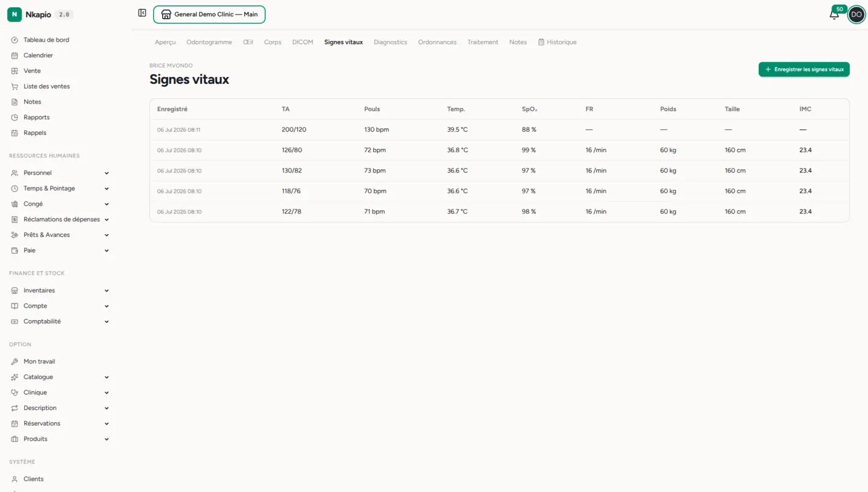Click the Temps & Pointage clock icon
This screenshot has width=868, height=492.
point(14,189)
